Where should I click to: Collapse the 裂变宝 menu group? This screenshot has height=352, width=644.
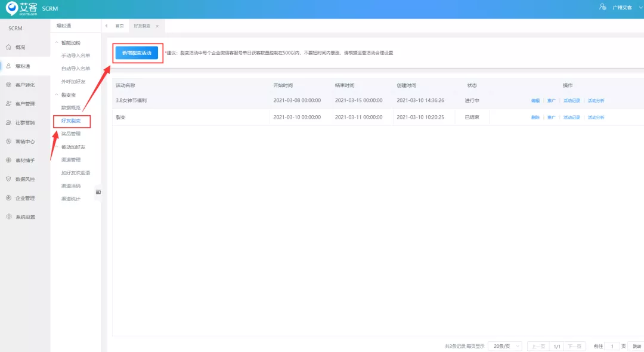[x=57, y=95]
